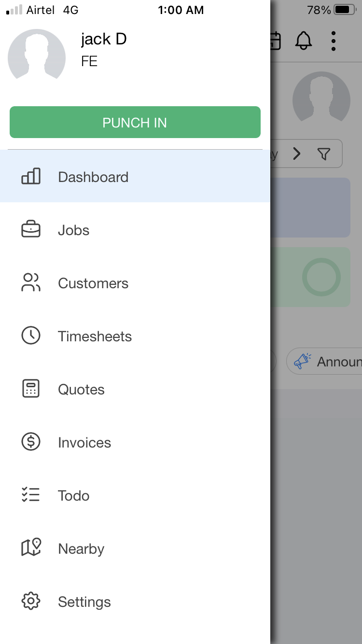Expand the date range chevron arrow
This screenshot has width=362, height=644.
tap(297, 154)
